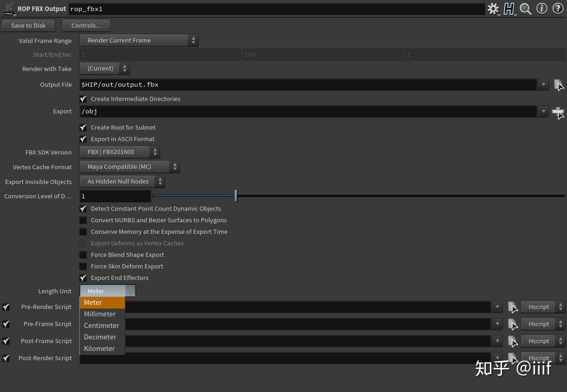The width and height of the screenshot is (567, 392).
Task: Open the Output File file chooser icon
Action: (559, 85)
